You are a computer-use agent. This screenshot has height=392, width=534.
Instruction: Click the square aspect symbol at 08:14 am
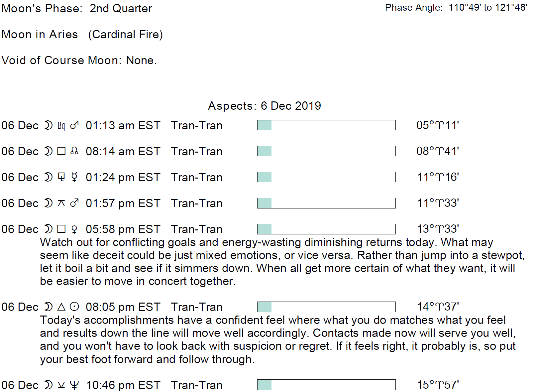coord(61,151)
